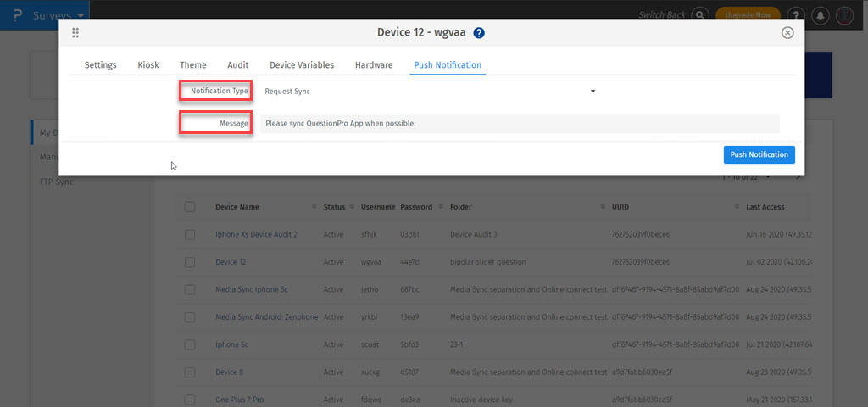Click the help icon beside Device 12 title
Viewport: 868px width, 408px height.
479,33
